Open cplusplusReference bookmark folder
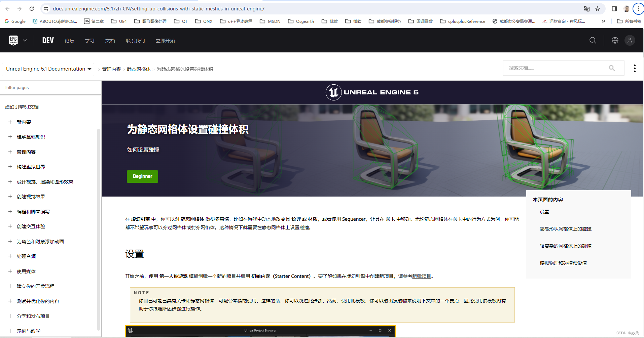Screen dimensions: 644x338 coord(463,21)
